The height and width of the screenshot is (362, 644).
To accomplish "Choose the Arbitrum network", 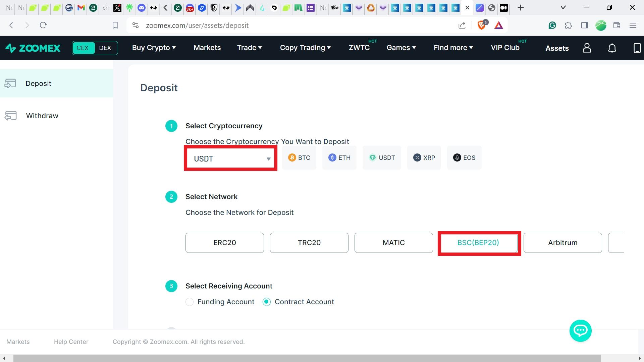I will click(563, 243).
